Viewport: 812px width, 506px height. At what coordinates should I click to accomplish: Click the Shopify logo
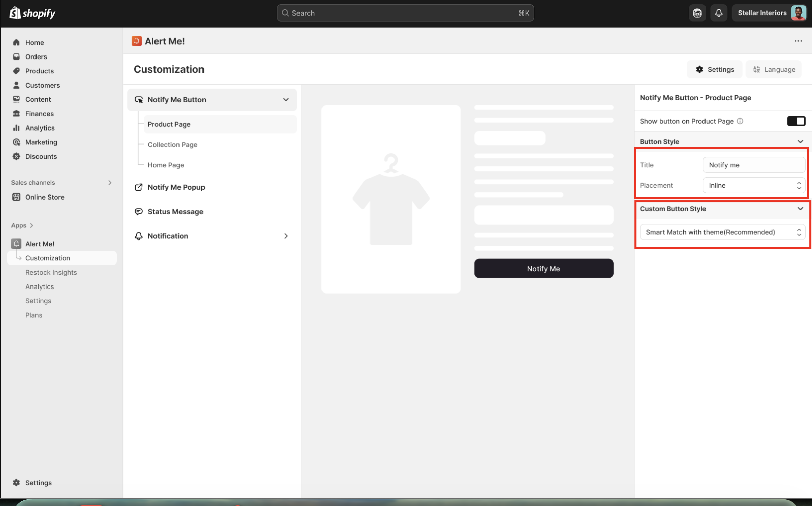coord(32,13)
